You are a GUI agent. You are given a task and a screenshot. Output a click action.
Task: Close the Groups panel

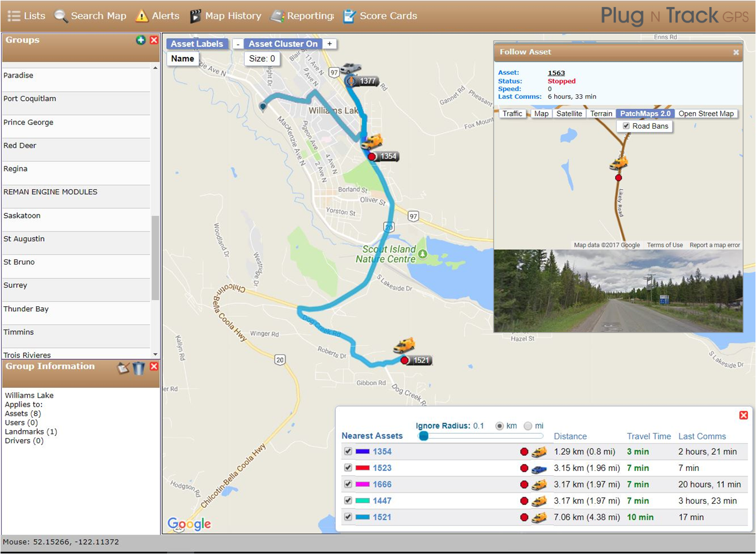pos(154,40)
